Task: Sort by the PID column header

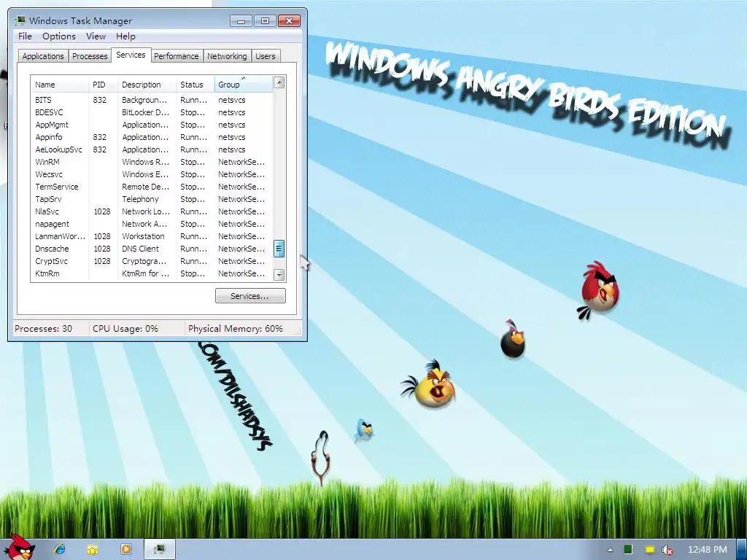Action: coord(103,85)
